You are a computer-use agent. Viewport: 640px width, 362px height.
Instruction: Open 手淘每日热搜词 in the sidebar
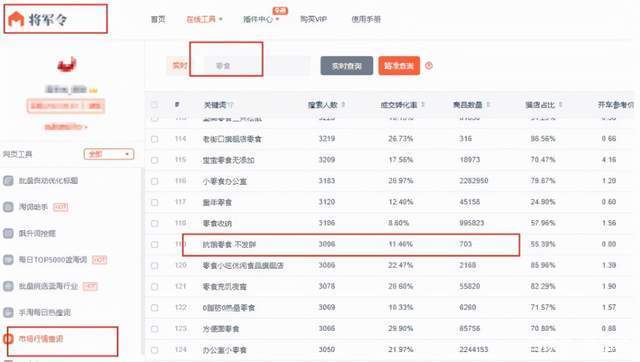point(45,313)
